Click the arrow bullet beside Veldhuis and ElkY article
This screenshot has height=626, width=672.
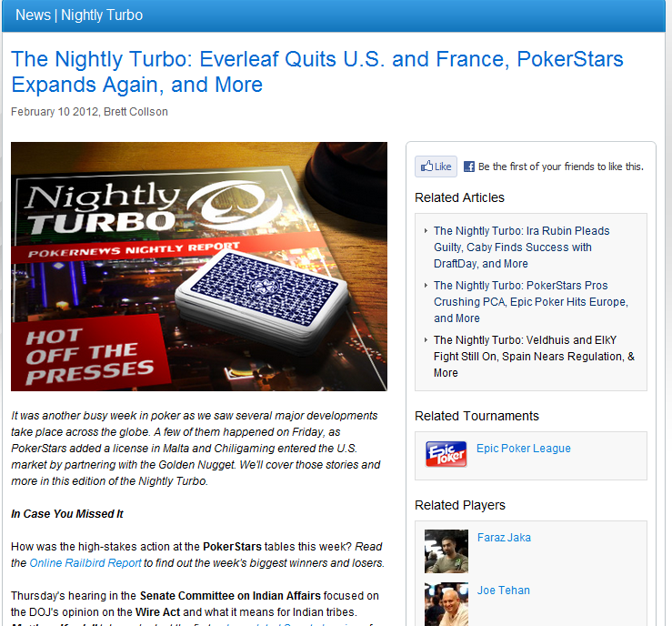[426, 339]
